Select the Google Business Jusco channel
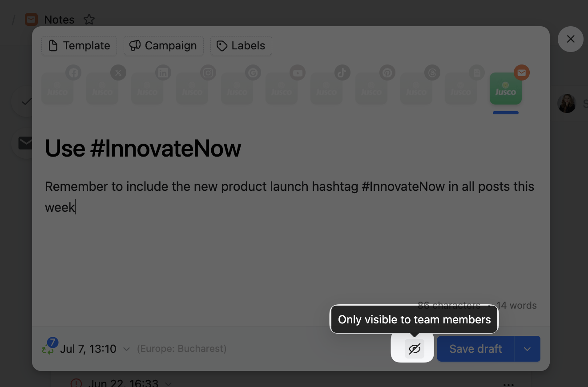The height and width of the screenshot is (387, 588). (237, 89)
